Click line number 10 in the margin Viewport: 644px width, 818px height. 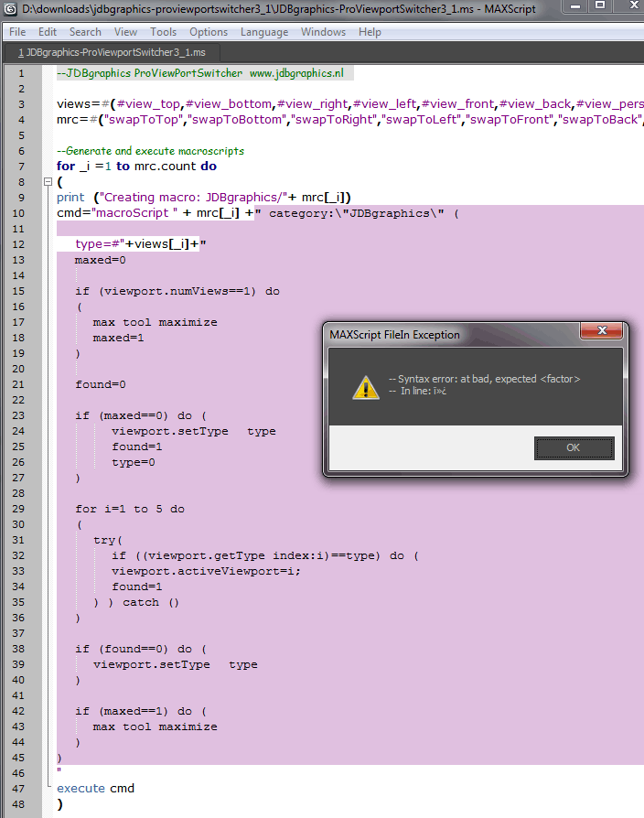18,213
